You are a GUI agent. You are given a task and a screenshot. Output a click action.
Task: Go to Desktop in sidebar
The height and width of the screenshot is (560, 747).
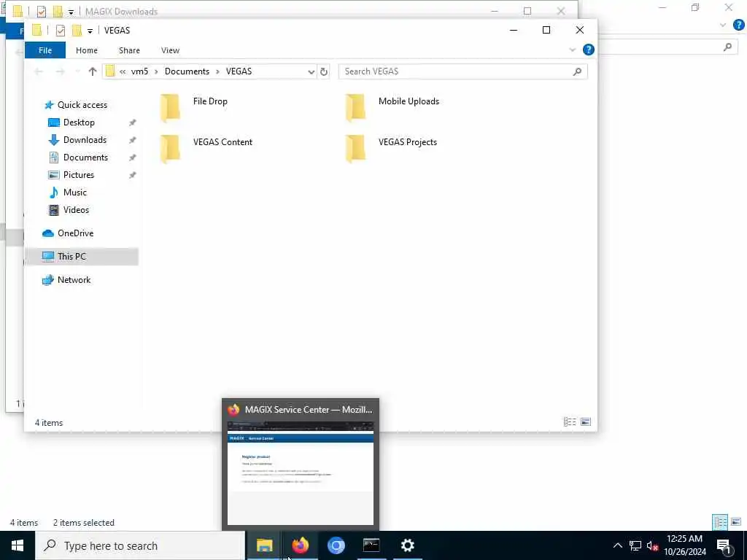(79, 122)
